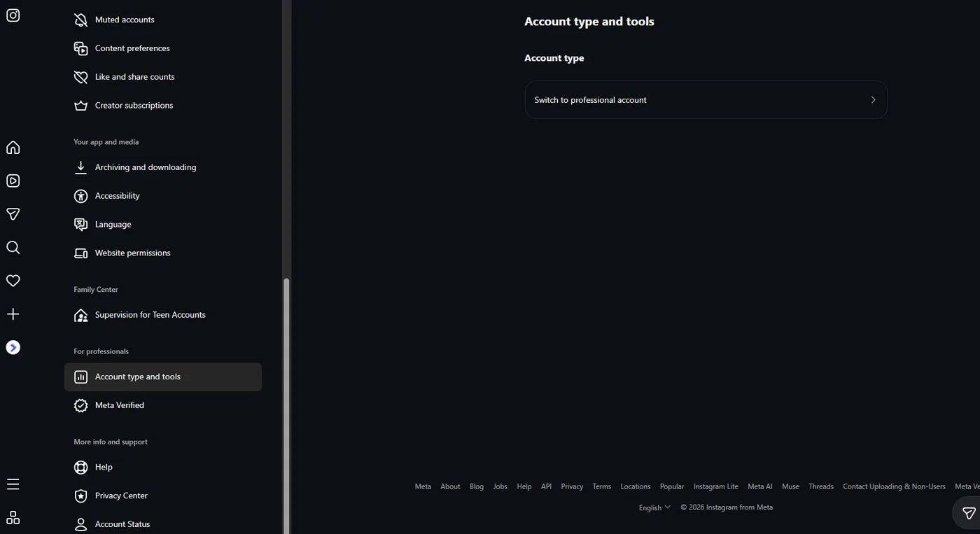Screen dimensions: 980x534
Task: Select Account type and tools
Action: 163,377
